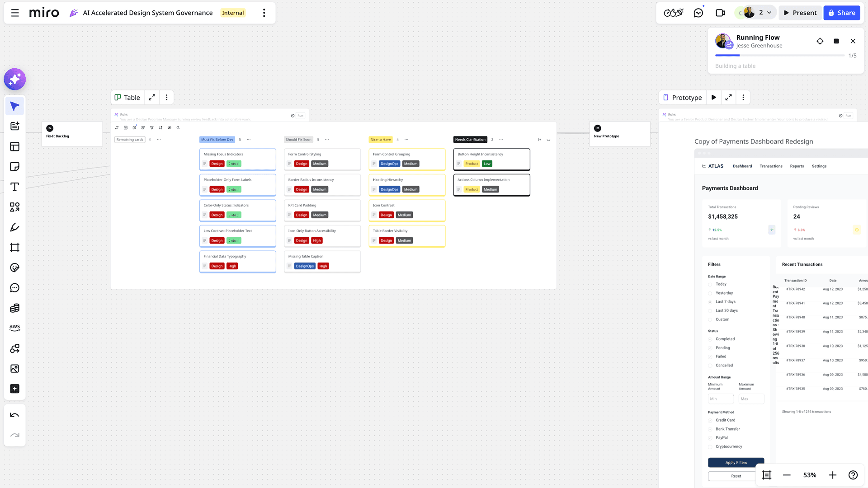Select the Pen drawing tool
The width and height of the screenshot is (868, 488).
point(14,227)
